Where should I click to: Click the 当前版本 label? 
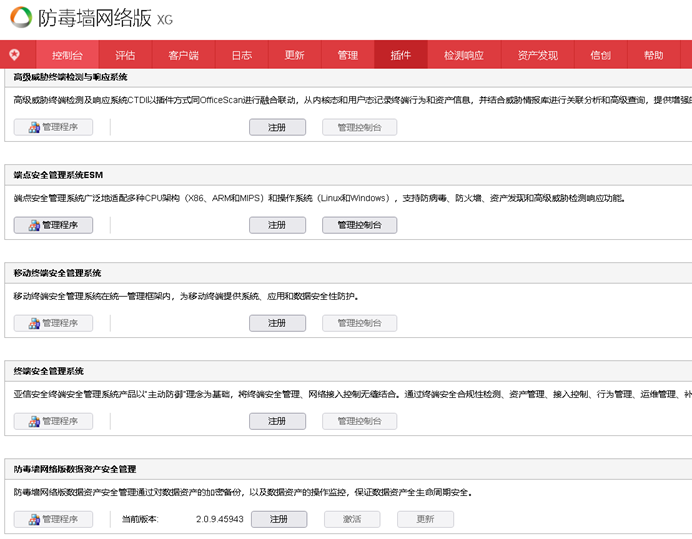tap(140, 519)
